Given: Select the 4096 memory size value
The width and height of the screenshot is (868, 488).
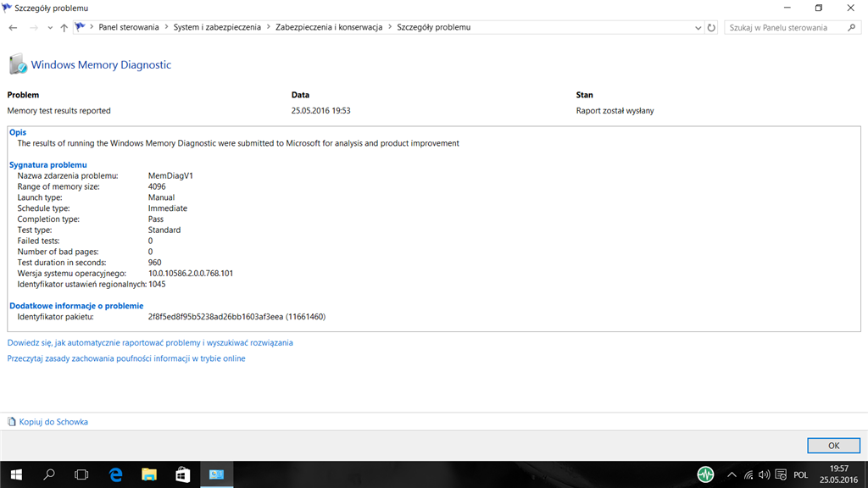Looking at the screenshot, I should (x=157, y=186).
